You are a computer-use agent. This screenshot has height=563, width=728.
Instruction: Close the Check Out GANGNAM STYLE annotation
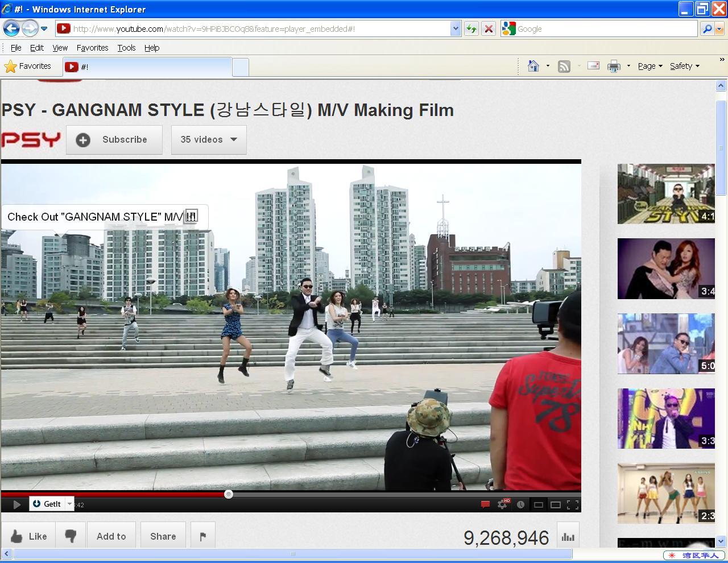191,216
